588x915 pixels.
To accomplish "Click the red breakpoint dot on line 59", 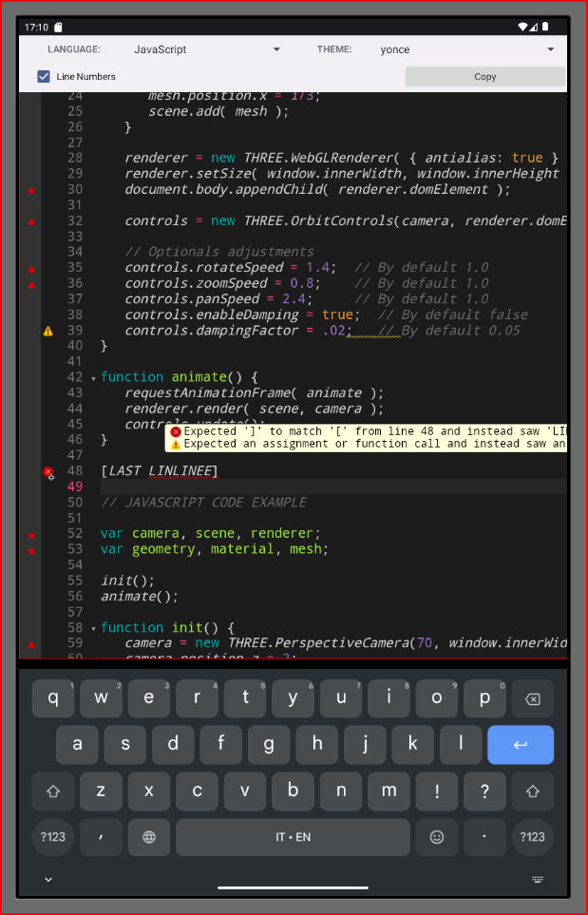I will point(31,645).
